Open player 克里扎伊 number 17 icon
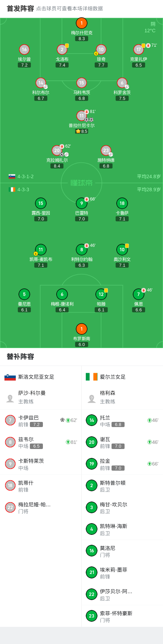Screen dimensions: 163x644 pyautogui.click(x=138, y=49)
